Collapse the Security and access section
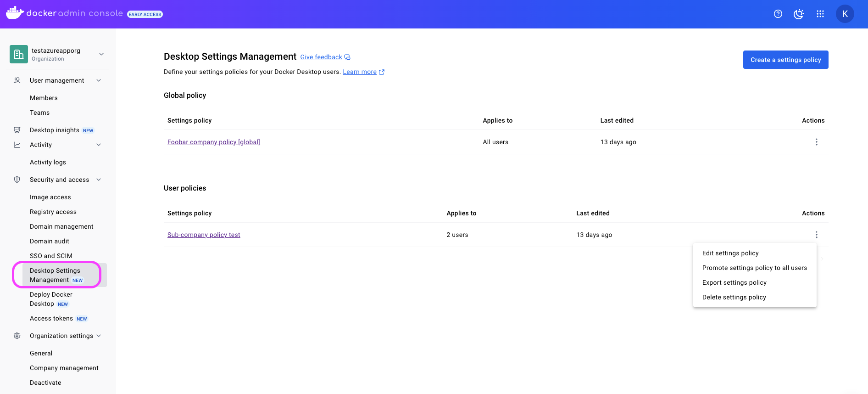The height and width of the screenshot is (394, 868). (x=99, y=180)
